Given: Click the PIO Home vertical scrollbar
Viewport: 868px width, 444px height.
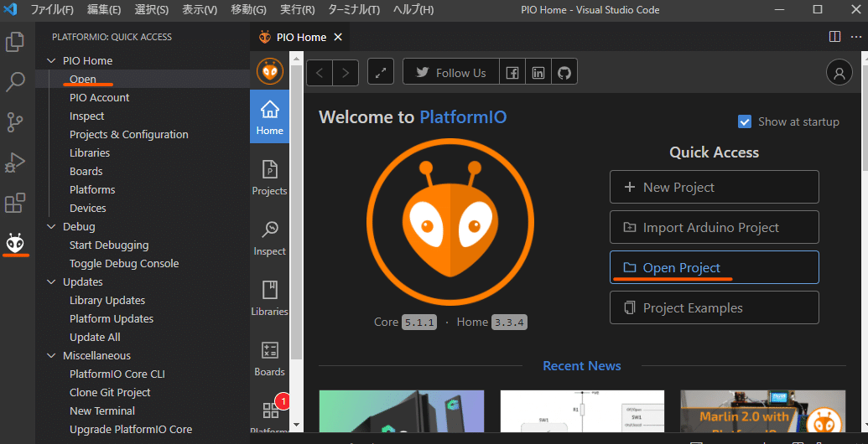Looking at the screenshot, I should [x=296, y=210].
